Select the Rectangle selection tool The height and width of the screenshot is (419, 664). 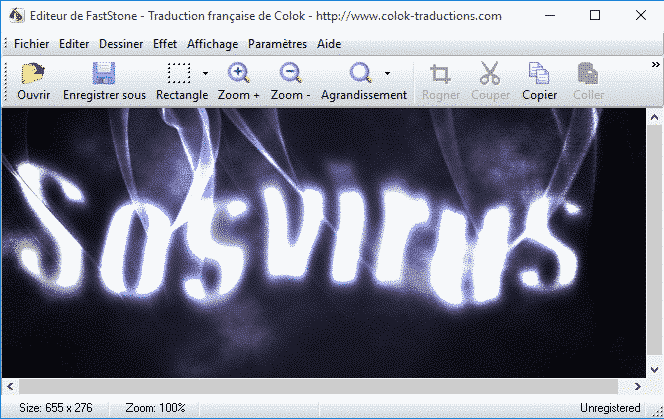(179, 74)
